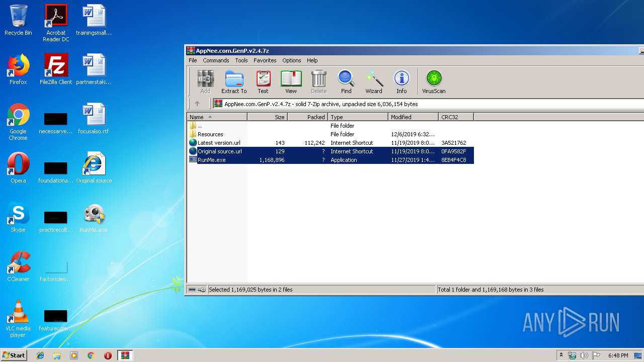This screenshot has width=644, height=362.
Task: Open Windows Explorer from taskbar
Action: 57,355
